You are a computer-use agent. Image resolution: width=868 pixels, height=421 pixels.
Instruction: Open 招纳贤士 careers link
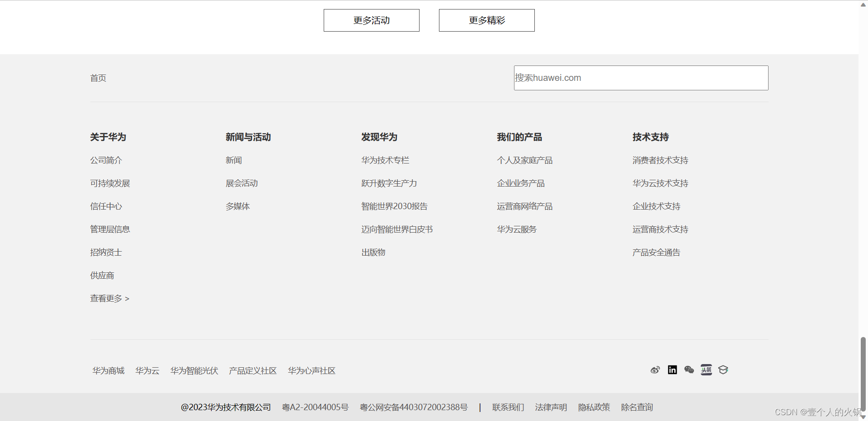(x=106, y=253)
